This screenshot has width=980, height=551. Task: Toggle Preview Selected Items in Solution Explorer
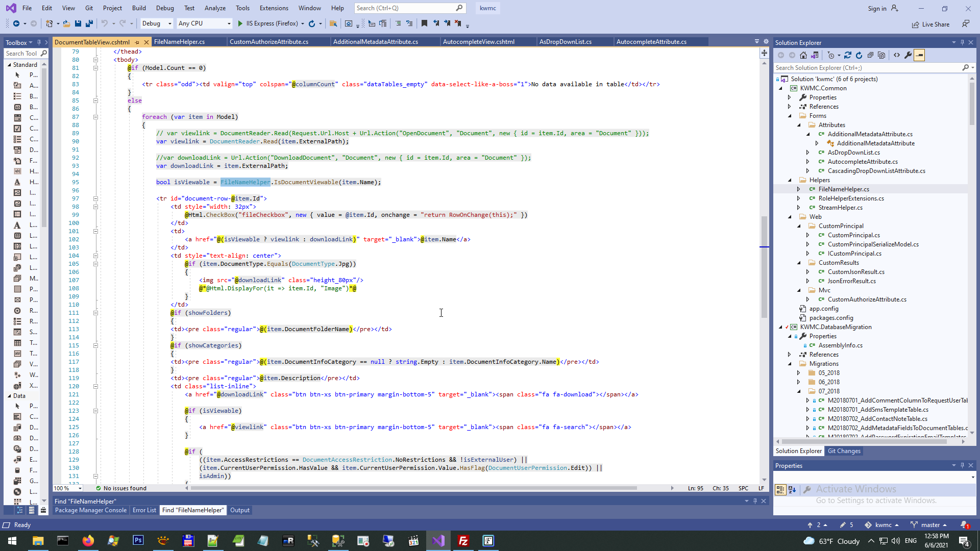point(919,55)
